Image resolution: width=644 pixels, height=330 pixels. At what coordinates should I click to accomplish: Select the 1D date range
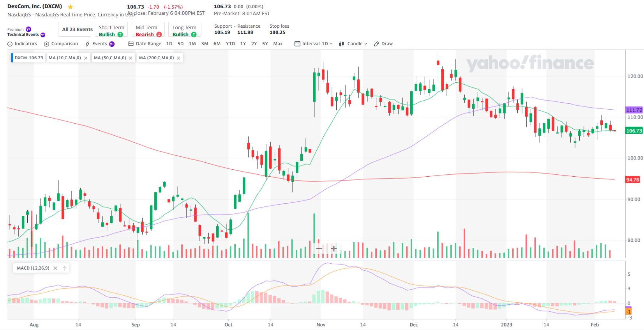(169, 44)
